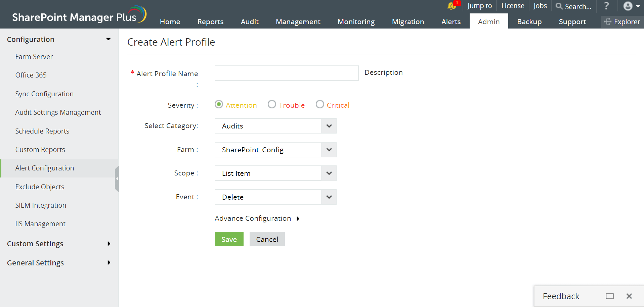Open IIS Management

[40, 224]
